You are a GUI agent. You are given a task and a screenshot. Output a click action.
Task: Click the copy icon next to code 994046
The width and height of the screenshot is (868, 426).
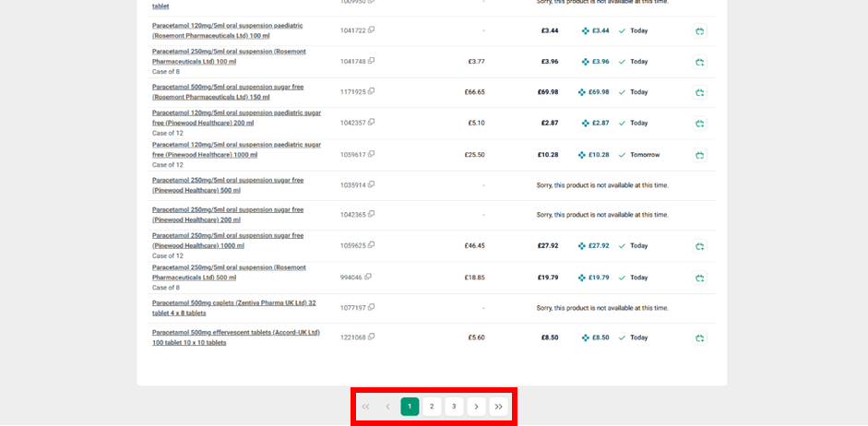point(367,277)
